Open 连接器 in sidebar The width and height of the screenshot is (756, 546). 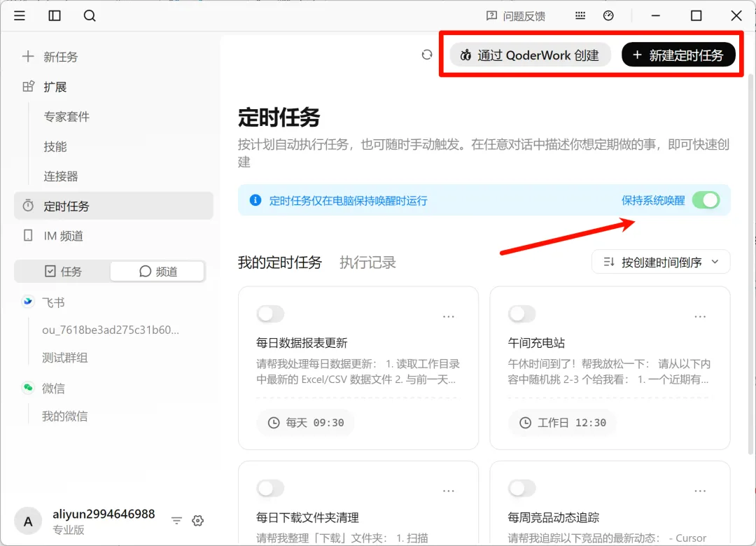pyautogui.click(x=61, y=176)
